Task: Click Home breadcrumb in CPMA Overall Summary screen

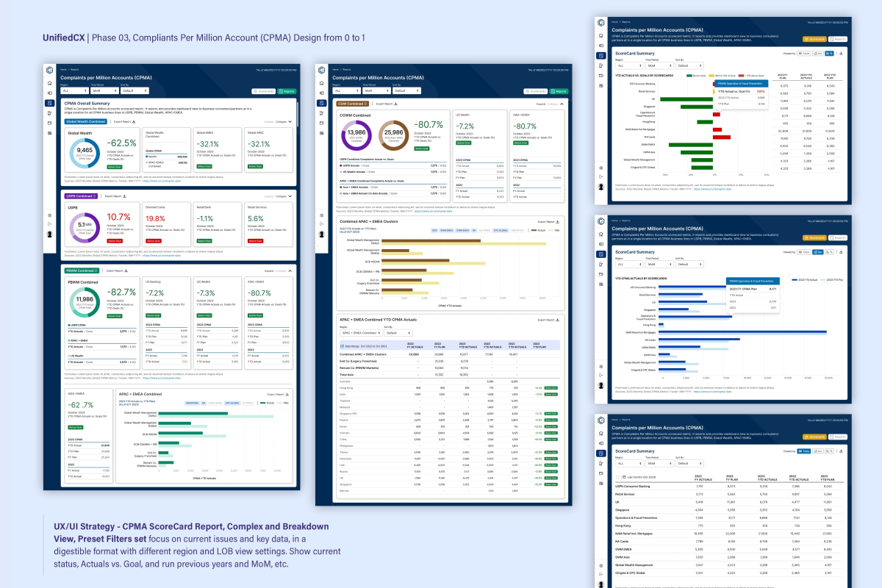Action: 63,69
